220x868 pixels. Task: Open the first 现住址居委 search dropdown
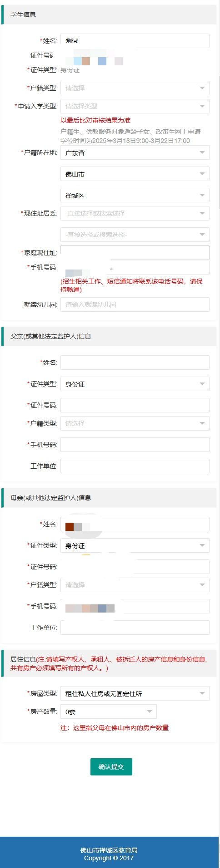135,213
